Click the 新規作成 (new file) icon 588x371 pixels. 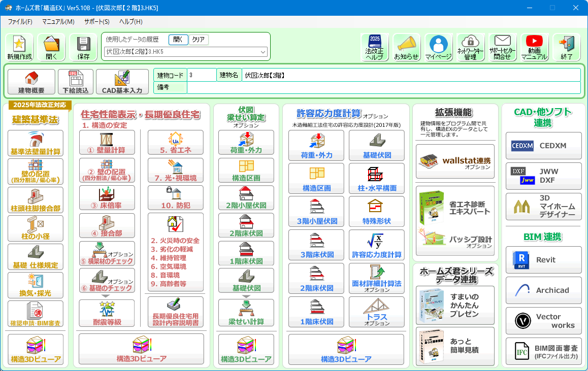click(19, 47)
